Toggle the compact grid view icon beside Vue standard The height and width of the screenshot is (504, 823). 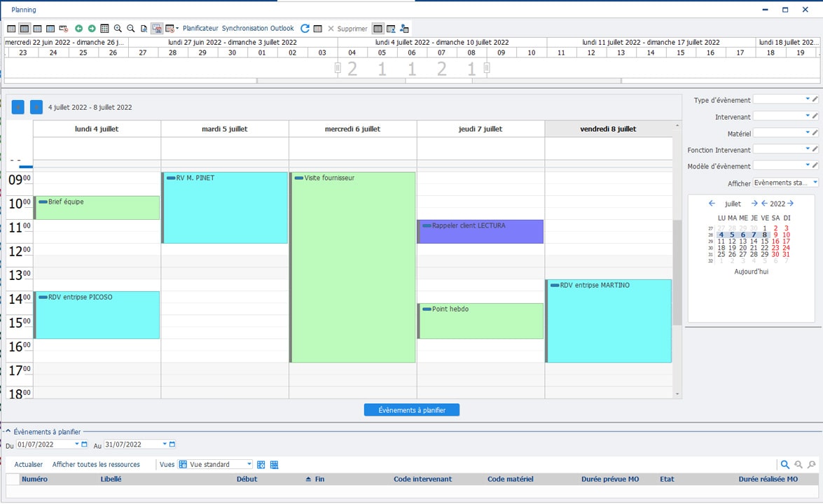coord(273,464)
